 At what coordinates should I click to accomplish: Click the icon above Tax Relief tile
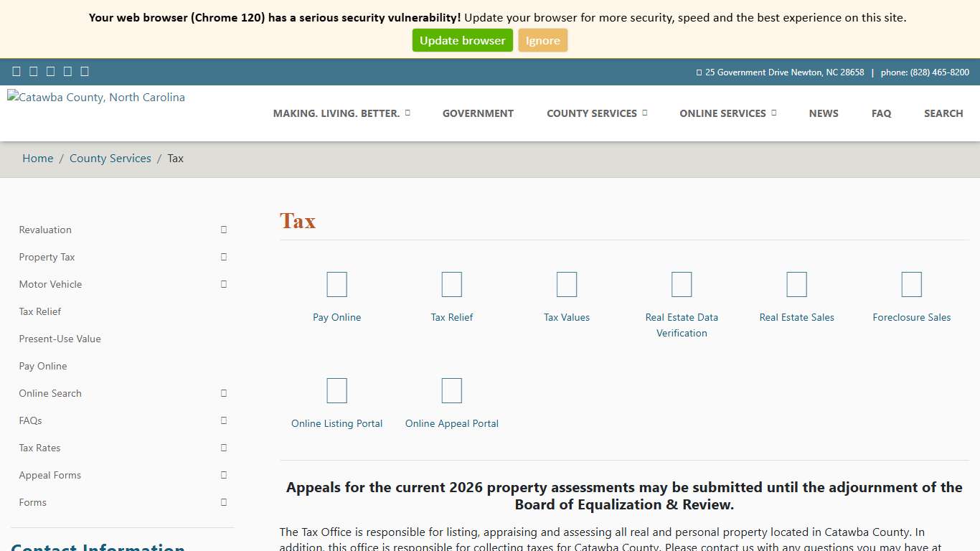451,285
